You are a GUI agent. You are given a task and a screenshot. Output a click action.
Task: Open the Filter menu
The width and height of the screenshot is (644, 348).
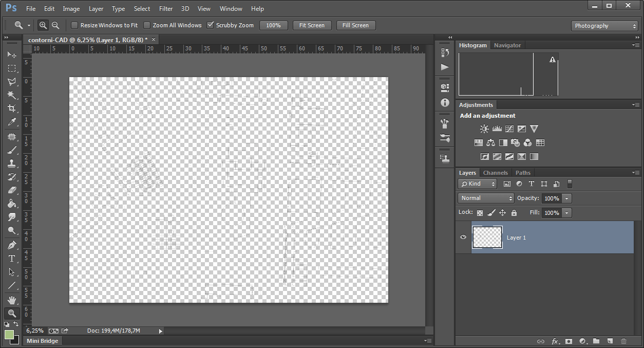pyautogui.click(x=166, y=9)
